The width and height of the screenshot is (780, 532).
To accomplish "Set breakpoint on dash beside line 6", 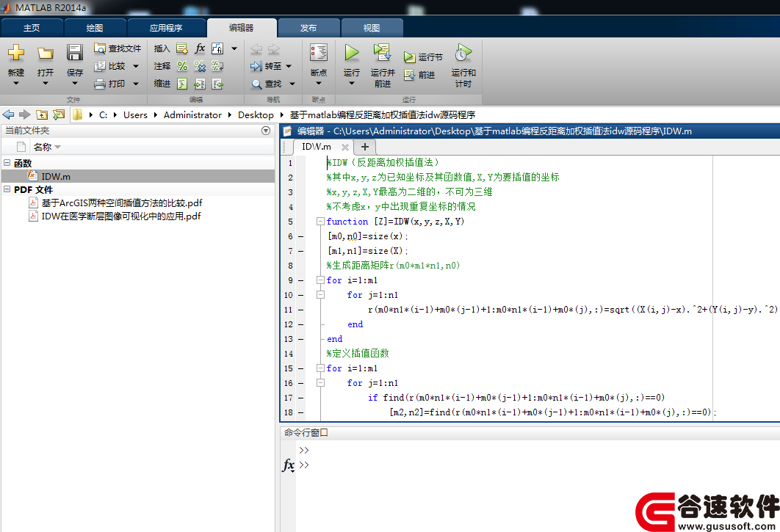I will coord(301,236).
